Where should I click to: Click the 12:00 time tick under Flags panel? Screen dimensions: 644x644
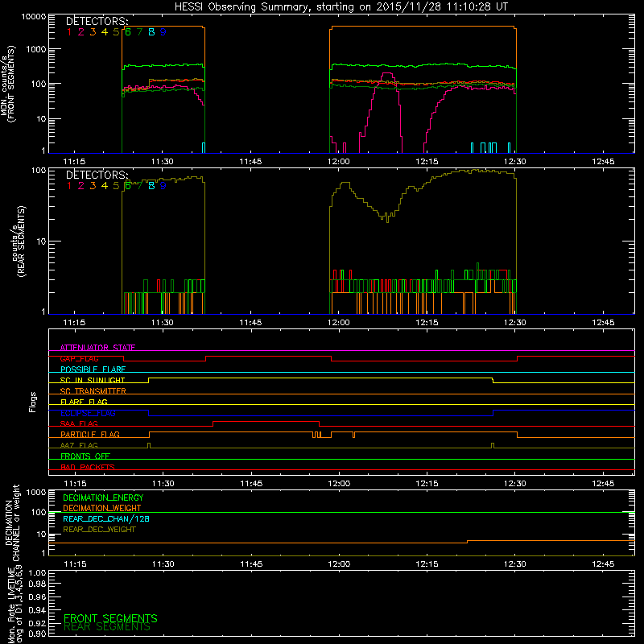point(339,484)
